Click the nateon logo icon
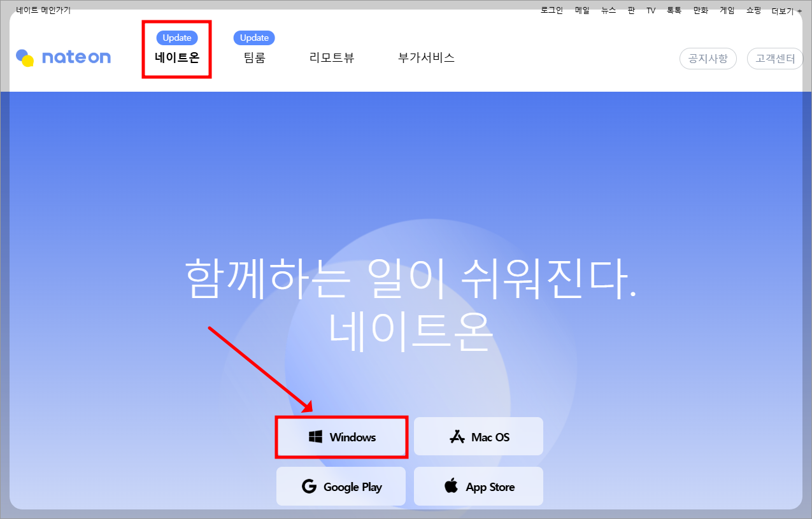This screenshot has height=519, width=812. click(25, 57)
